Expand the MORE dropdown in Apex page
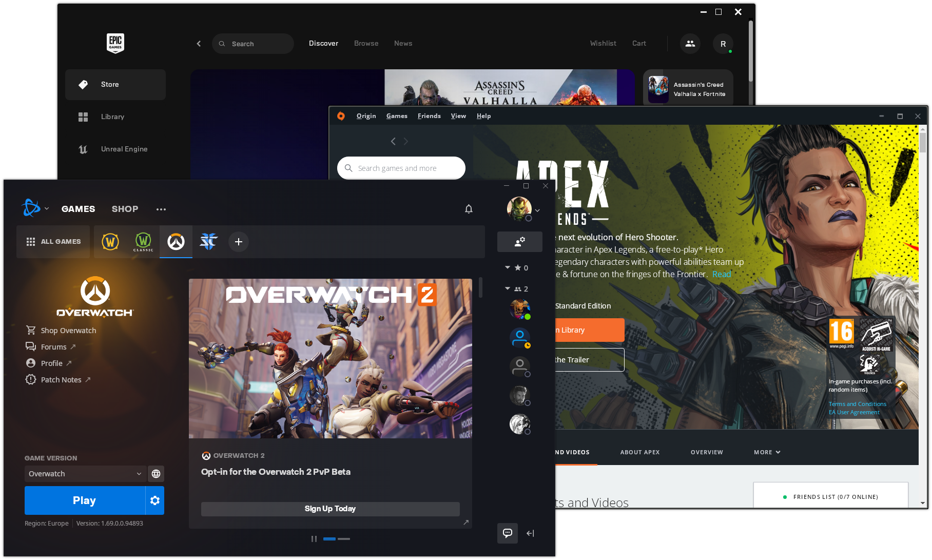 tap(767, 452)
